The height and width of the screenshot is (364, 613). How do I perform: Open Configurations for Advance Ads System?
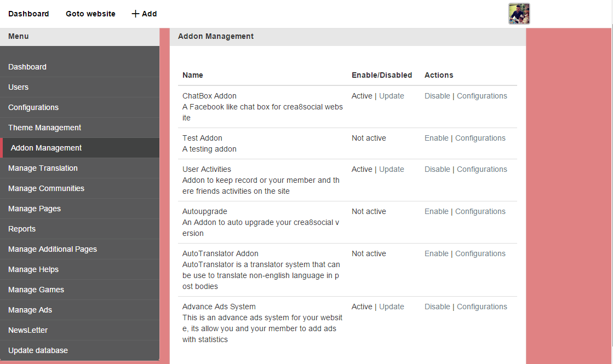482,307
